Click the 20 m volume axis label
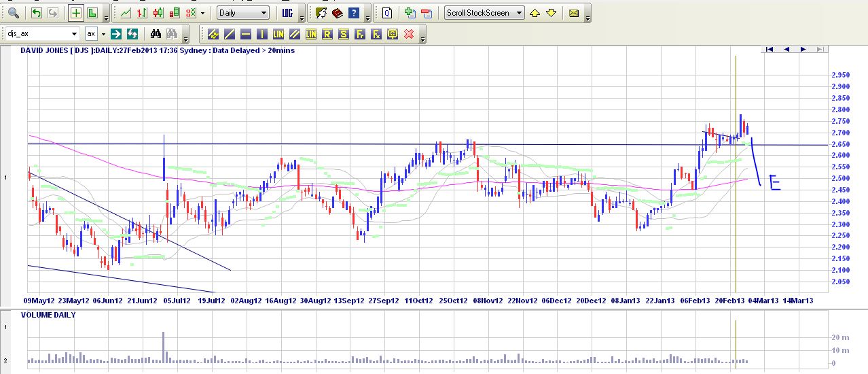 point(839,337)
